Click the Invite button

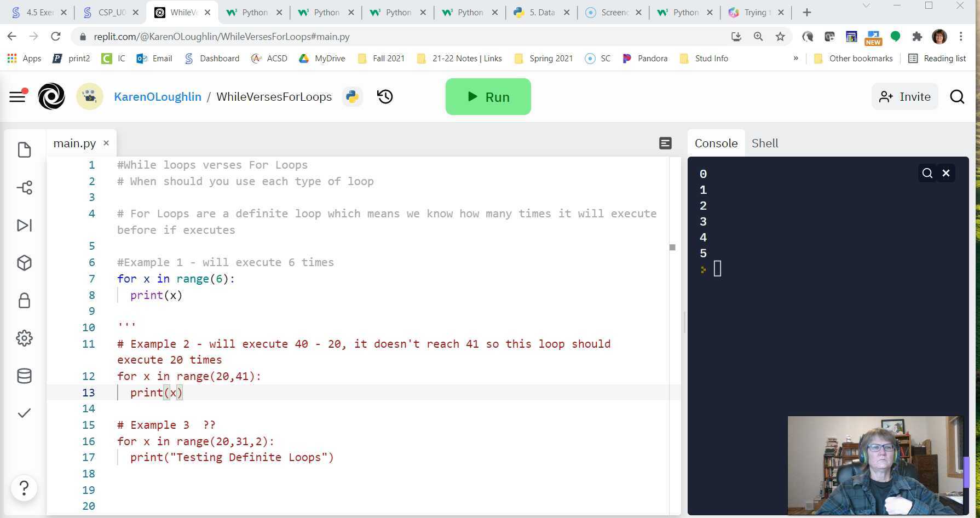pyautogui.click(x=904, y=97)
